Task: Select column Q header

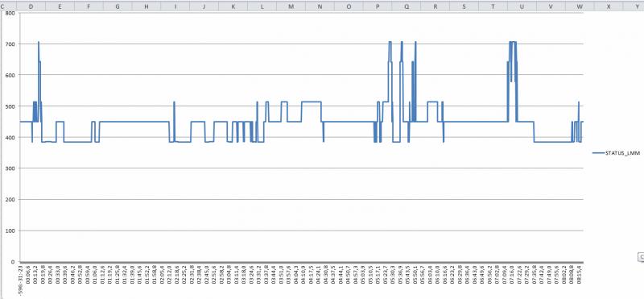Action: [407, 6]
